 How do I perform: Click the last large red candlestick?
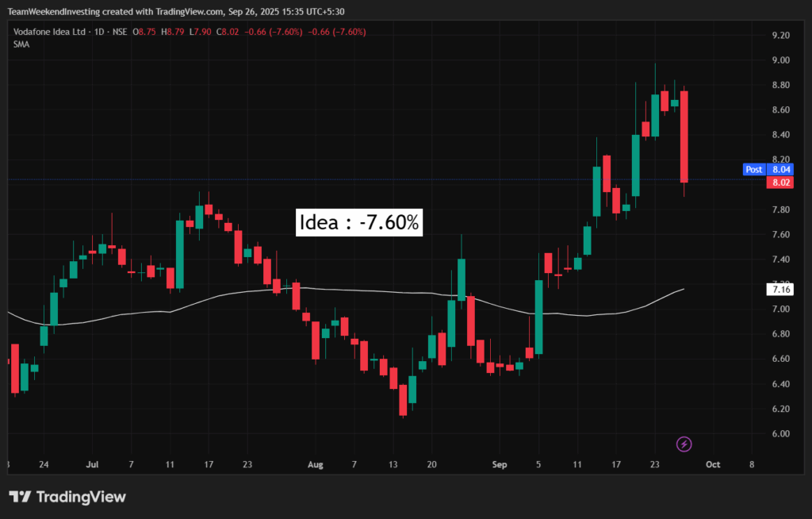coord(684,136)
